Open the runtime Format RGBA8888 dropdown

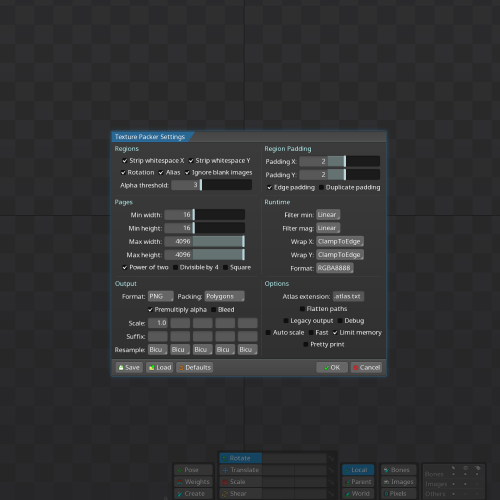pyautogui.click(x=335, y=268)
